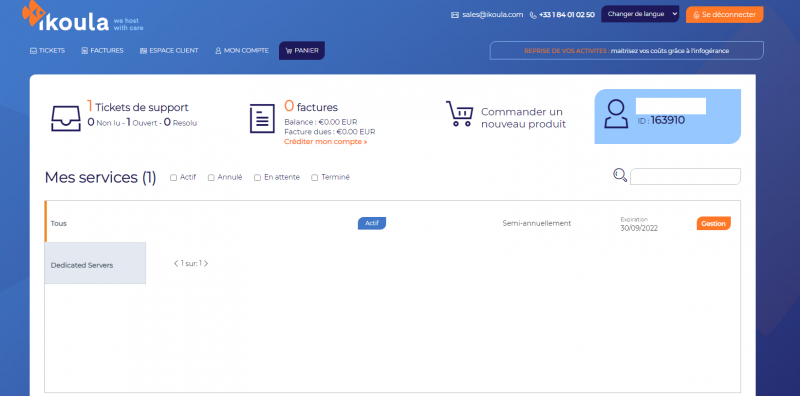
Task: Toggle the Terminé filter checkbox
Action: coord(315,178)
